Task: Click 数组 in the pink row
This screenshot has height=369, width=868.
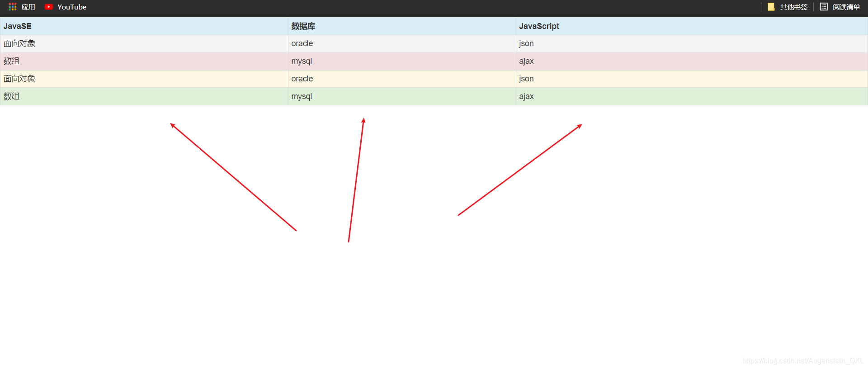Action: 11,61
